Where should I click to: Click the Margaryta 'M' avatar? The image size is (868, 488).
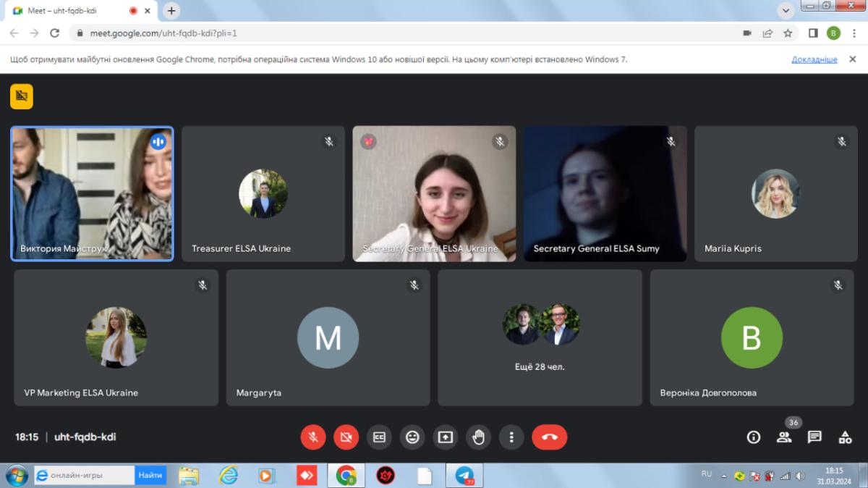tap(328, 337)
